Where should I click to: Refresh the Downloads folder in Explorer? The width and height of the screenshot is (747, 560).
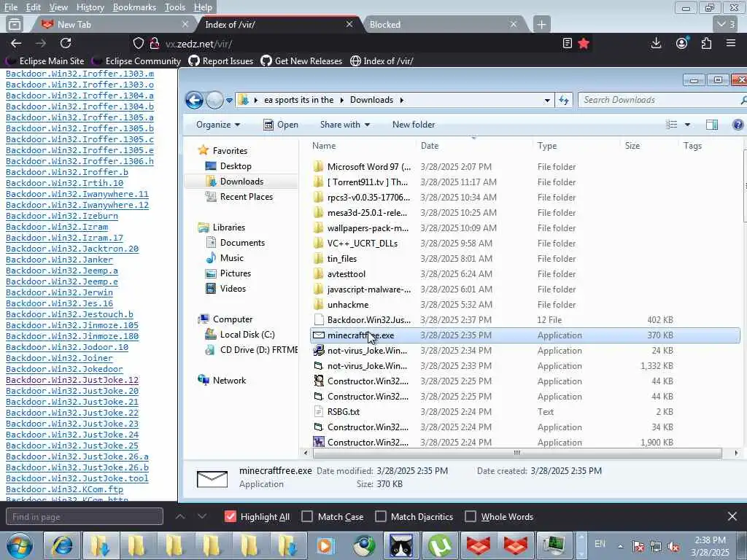(564, 100)
